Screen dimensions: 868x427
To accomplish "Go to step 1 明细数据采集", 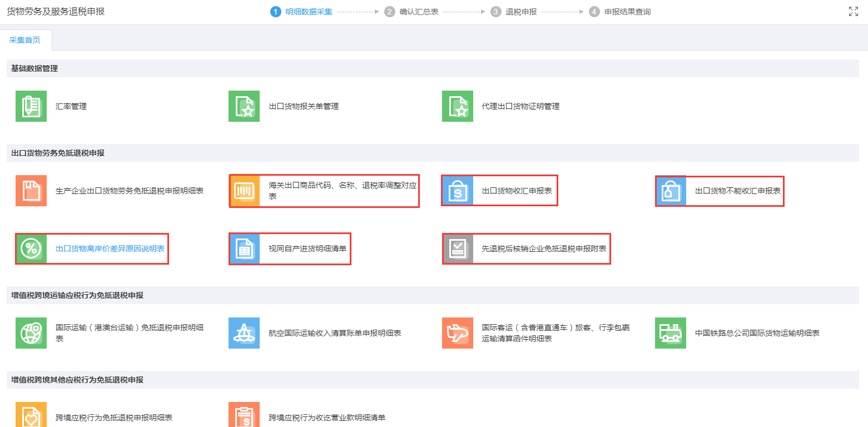I will click(x=301, y=12).
